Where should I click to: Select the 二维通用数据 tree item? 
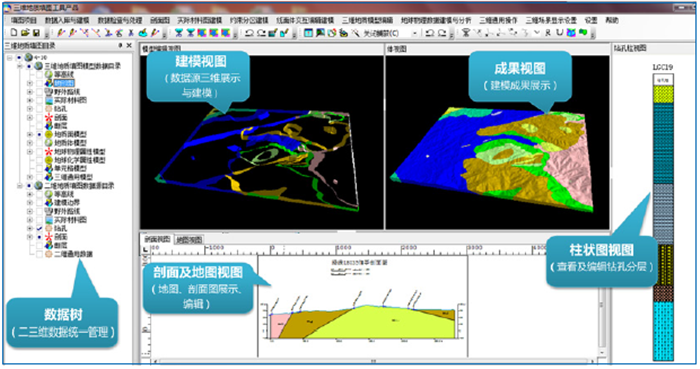click(73, 254)
